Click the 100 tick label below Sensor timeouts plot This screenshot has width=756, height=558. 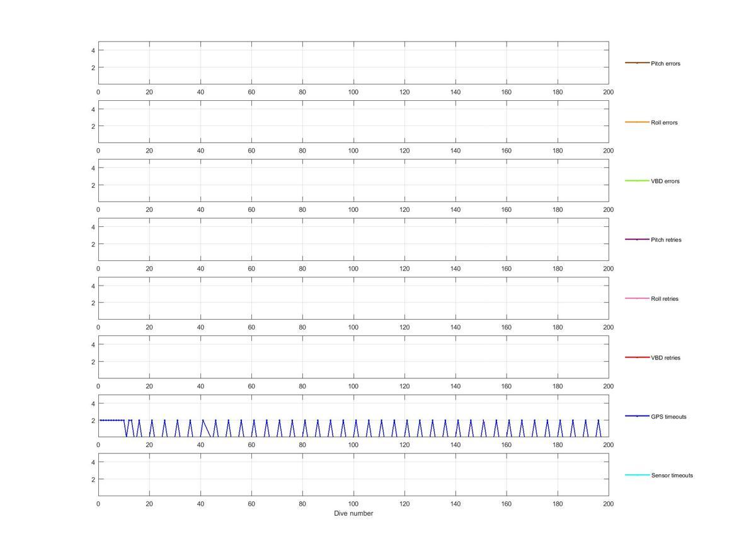(353, 504)
